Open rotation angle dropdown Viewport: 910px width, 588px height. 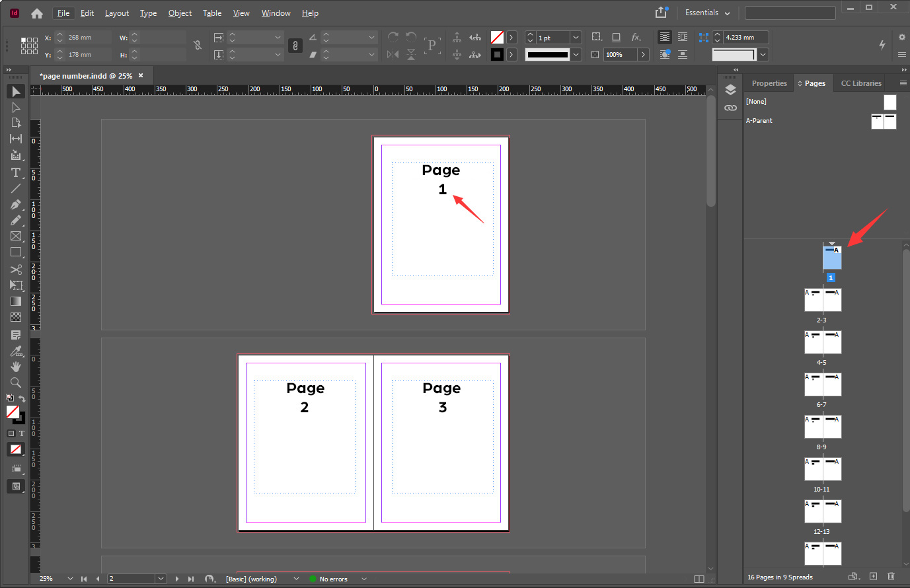click(x=371, y=38)
